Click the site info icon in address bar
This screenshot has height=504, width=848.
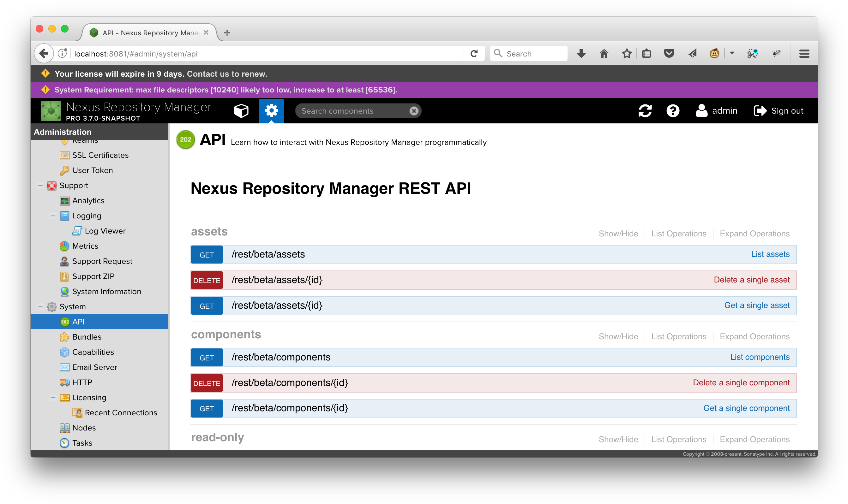coord(63,54)
